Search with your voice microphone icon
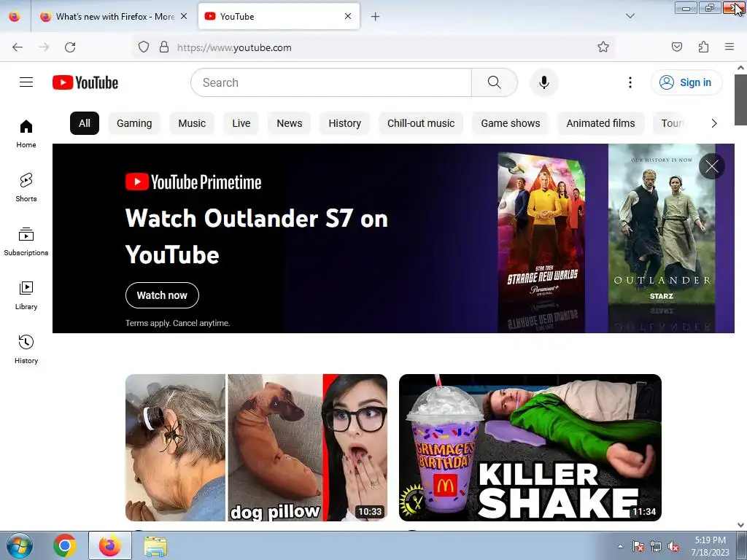The height and width of the screenshot is (560, 747). pos(544,82)
